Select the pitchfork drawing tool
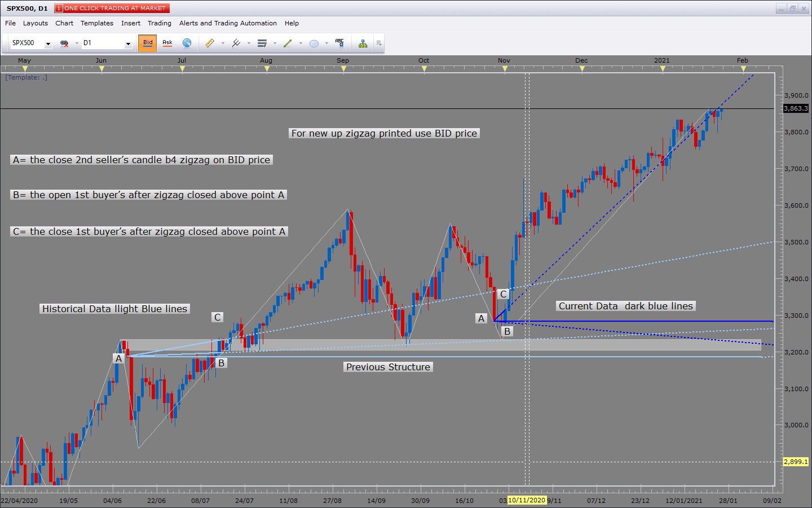812x508 pixels. (x=236, y=43)
